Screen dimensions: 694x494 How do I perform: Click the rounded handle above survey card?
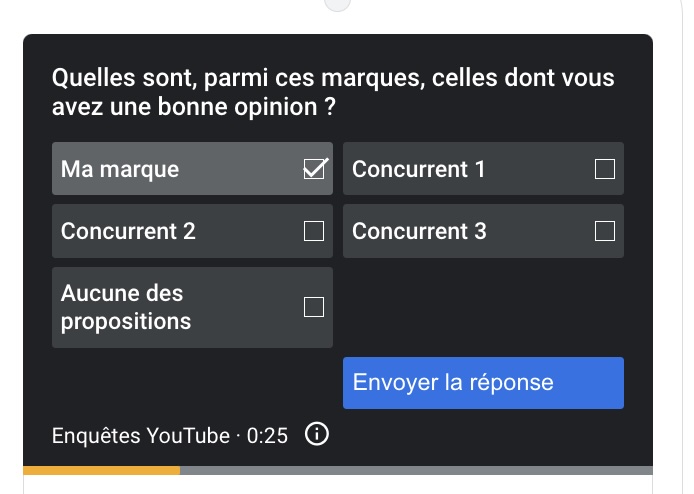coord(337,4)
